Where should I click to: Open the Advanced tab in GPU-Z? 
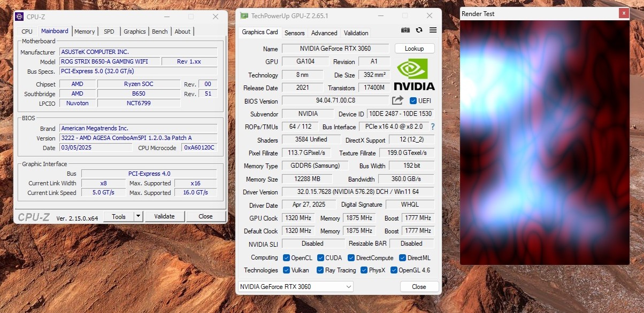pos(324,33)
